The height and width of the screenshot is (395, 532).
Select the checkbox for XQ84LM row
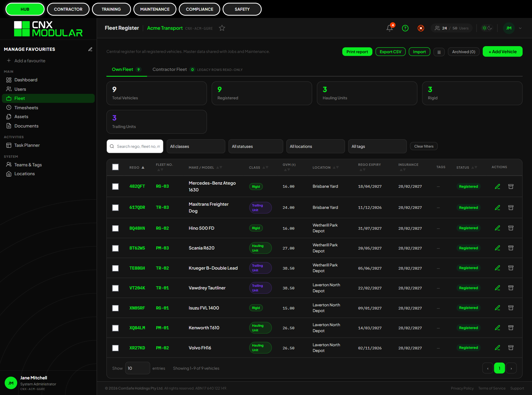(x=115, y=328)
